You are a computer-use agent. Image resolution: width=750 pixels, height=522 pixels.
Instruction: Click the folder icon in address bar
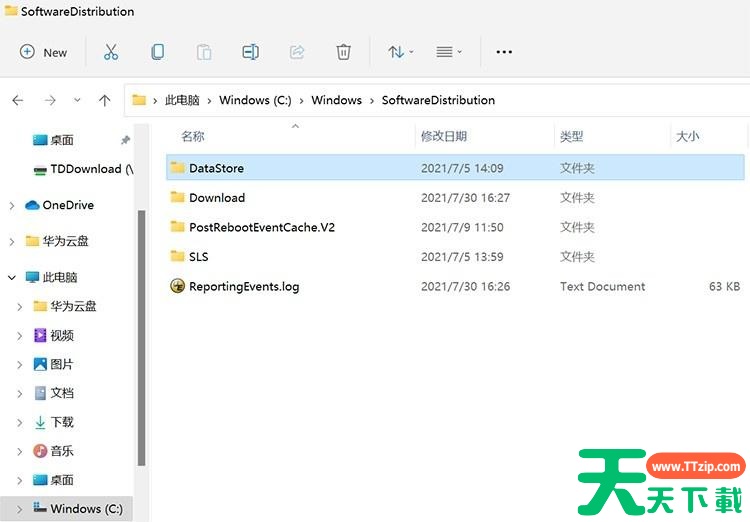[x=139, y=100]
